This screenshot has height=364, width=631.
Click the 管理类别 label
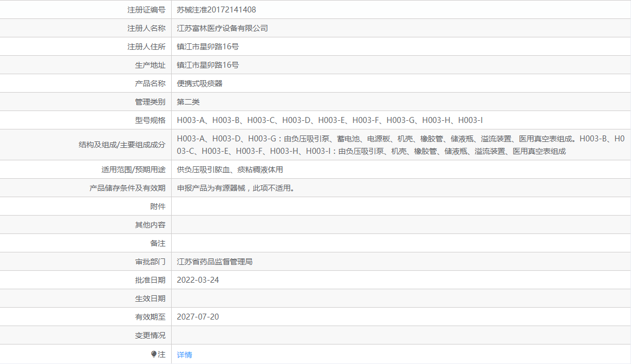coord(150,102)
